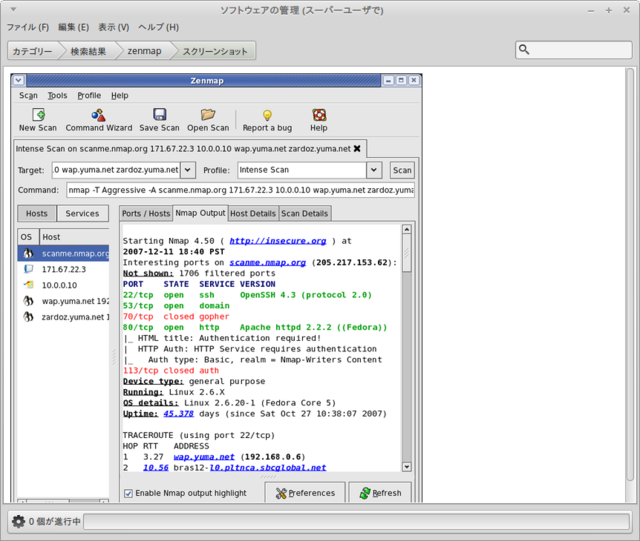Viewport: 640px width, 541px height.
Task: Switch to the Ports / Hosts tab
Action: point(146,214)
